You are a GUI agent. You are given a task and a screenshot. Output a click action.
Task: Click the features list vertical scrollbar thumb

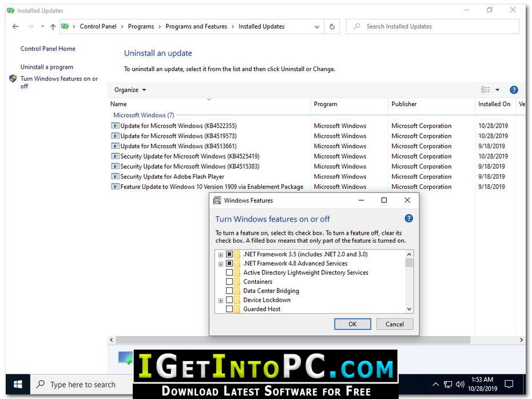(409, 263)
